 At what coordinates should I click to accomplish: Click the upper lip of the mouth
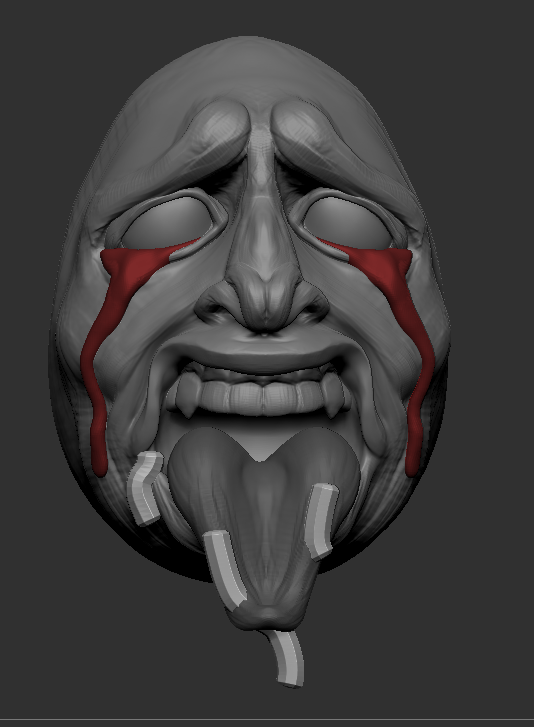click(x=262, y=355)
